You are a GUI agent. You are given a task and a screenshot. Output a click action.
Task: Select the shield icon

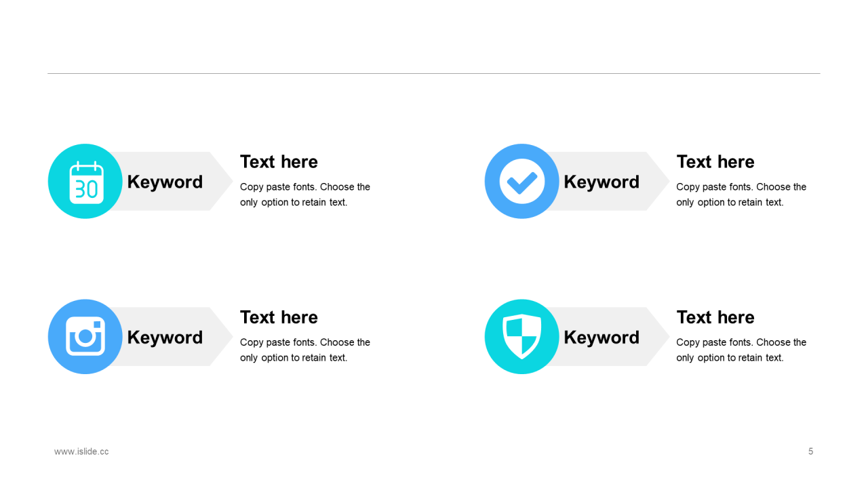click(x=522, y=337)
